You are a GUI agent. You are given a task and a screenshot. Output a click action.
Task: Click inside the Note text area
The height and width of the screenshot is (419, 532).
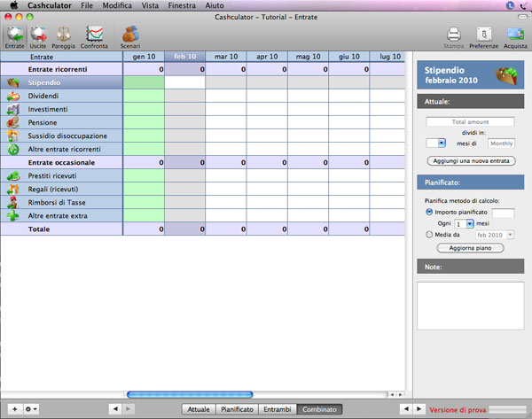(471, 306)
